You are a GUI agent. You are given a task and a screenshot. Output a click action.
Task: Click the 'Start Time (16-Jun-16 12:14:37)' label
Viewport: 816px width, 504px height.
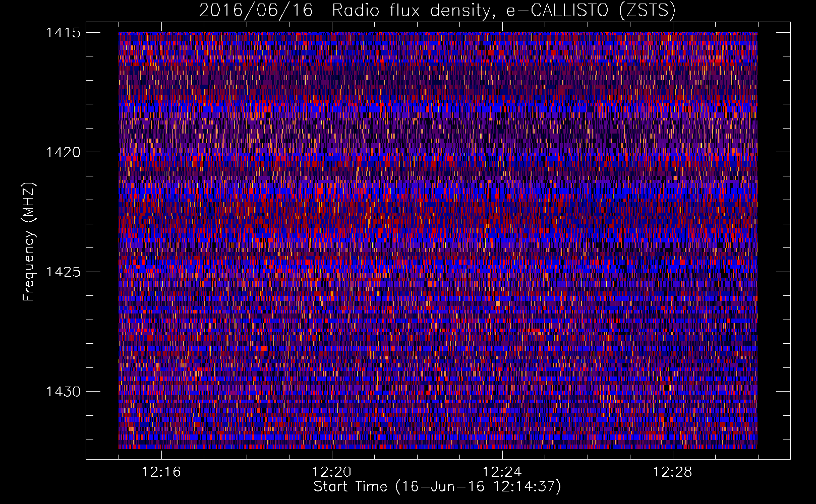tap(437, 487)
